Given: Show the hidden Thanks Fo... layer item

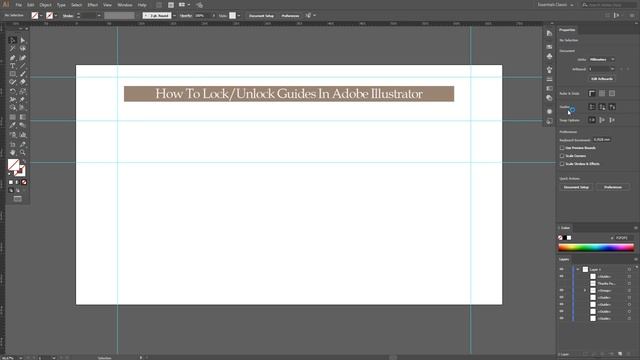Looking at the screenshot, I should click(x=562, y=283).
